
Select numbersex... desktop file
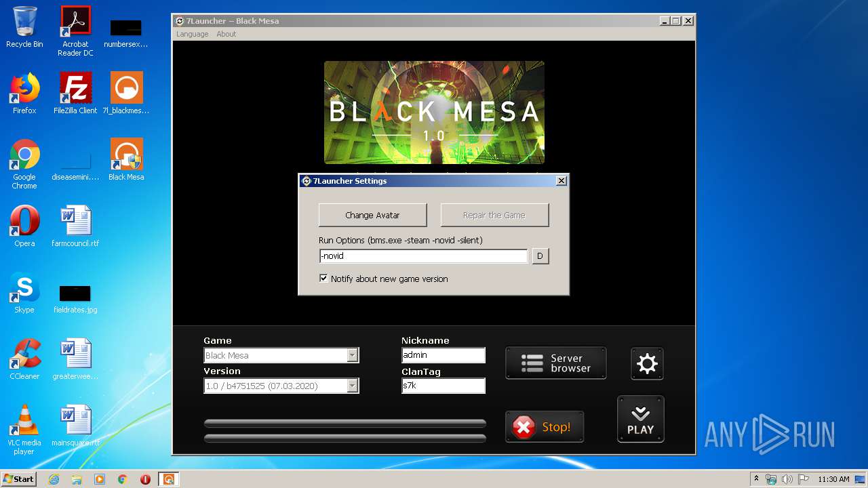126,34
